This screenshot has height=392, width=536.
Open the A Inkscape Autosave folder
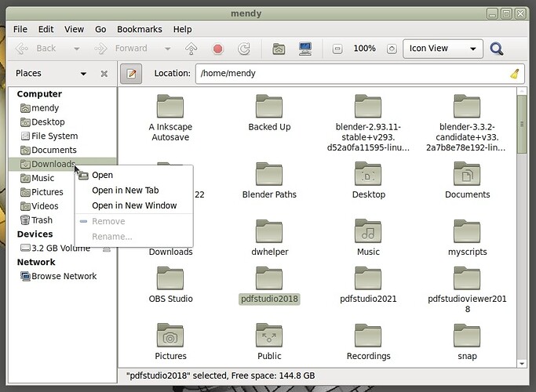tap(170, 118)
